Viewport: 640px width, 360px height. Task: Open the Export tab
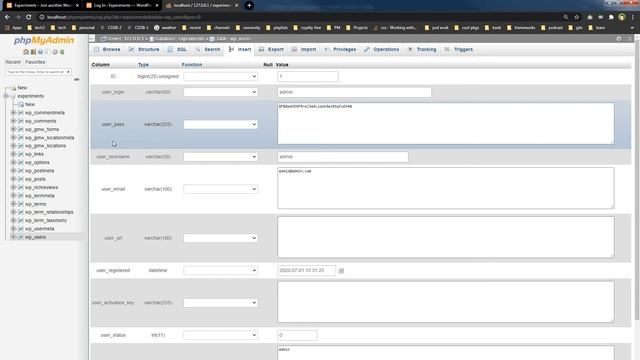(x=271, y=49)
